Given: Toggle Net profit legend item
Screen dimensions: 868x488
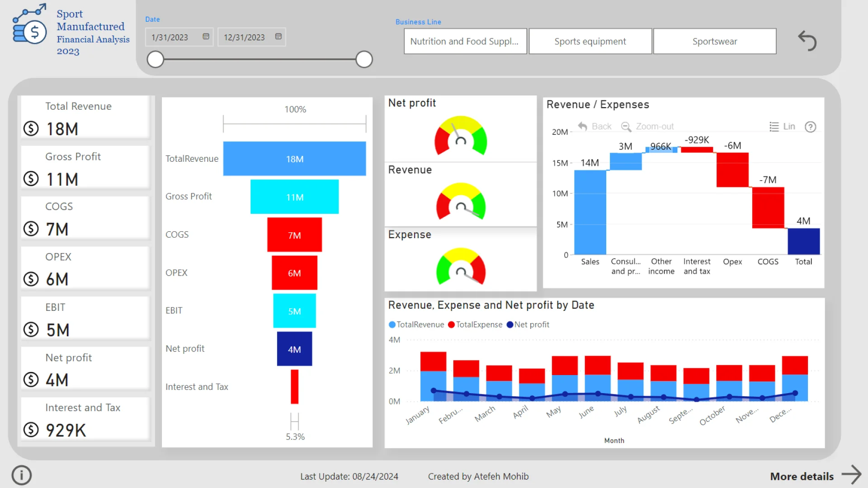Looking at the screenshot, I should (528, 324).
